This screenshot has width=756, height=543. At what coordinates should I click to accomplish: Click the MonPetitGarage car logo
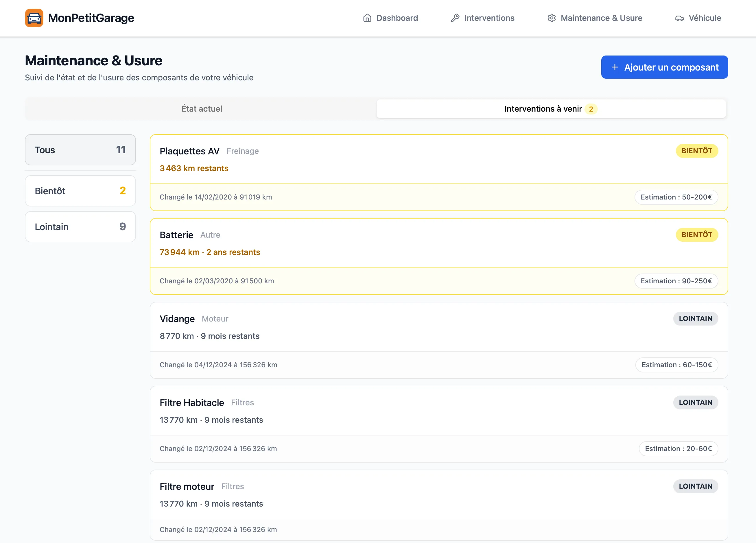pyautogui.click(x=34, y=18)
